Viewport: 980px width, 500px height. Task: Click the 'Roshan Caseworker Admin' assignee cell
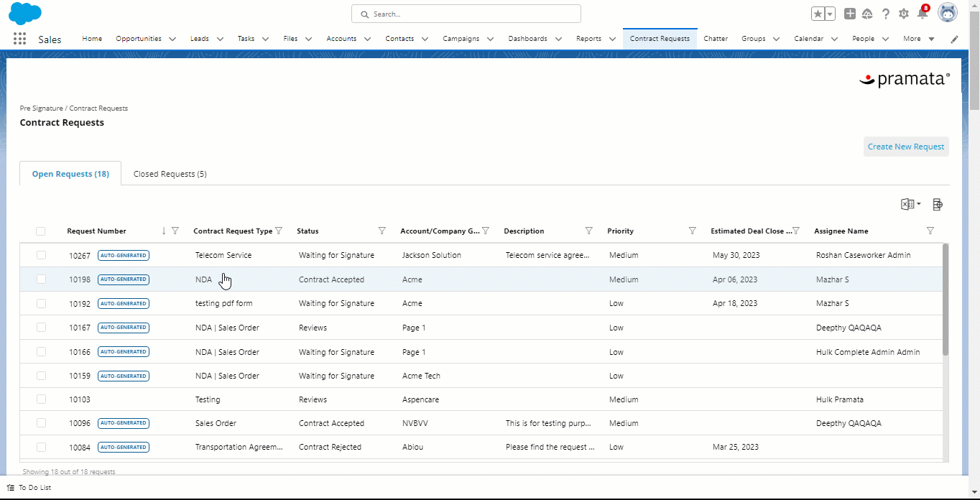tap(863, 255)
